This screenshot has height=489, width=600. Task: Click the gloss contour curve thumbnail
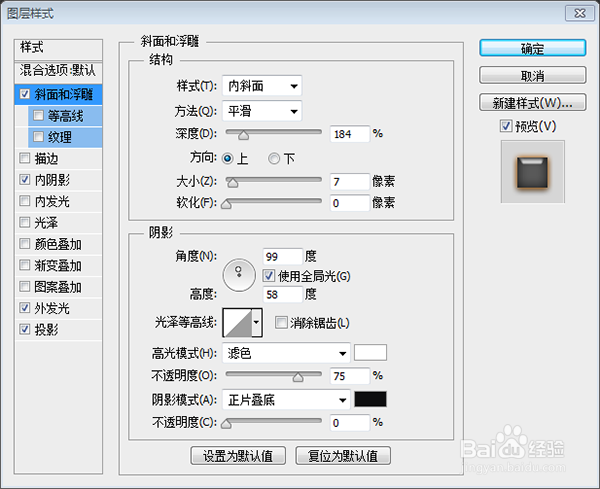click(237, 323)
